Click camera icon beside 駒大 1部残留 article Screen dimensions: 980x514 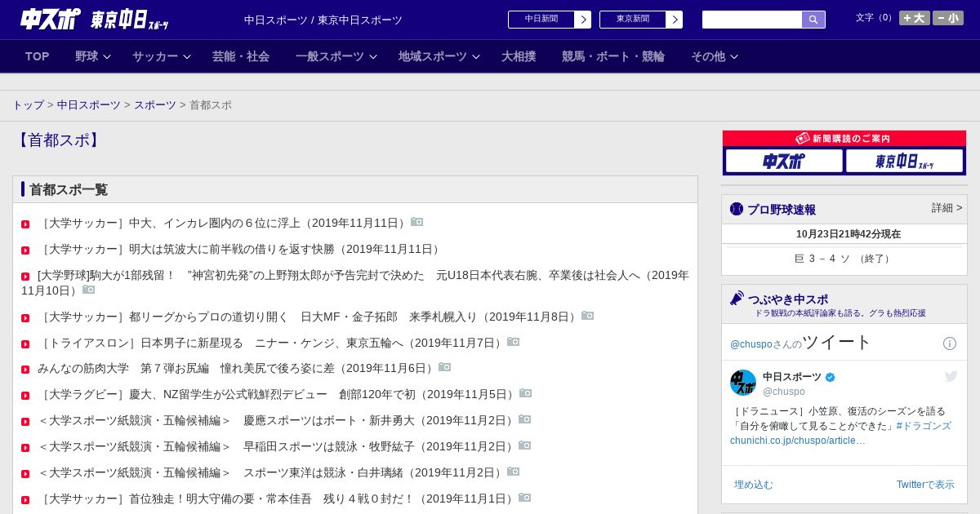click(x=89, y=290)
